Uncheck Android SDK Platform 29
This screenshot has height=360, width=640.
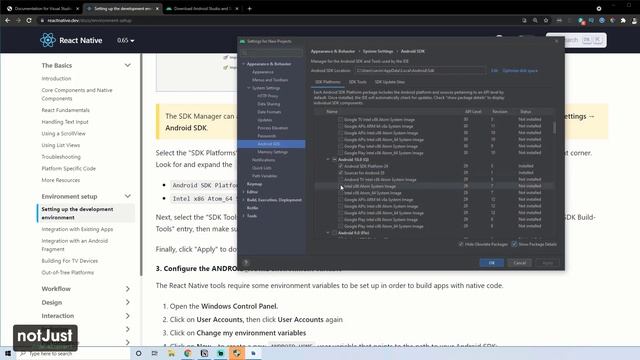coord(341,166)
